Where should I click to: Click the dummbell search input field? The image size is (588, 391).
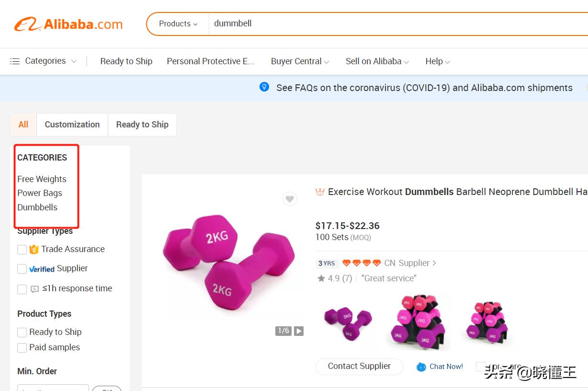(x=383, y=24)
